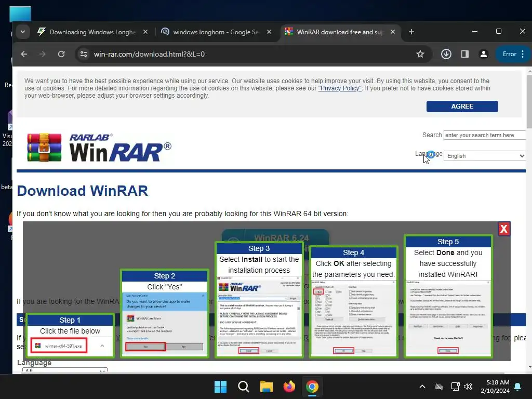Screen dimensions: 532x399
Task: Show hidden system tray icons
Action: coord(422,387)
